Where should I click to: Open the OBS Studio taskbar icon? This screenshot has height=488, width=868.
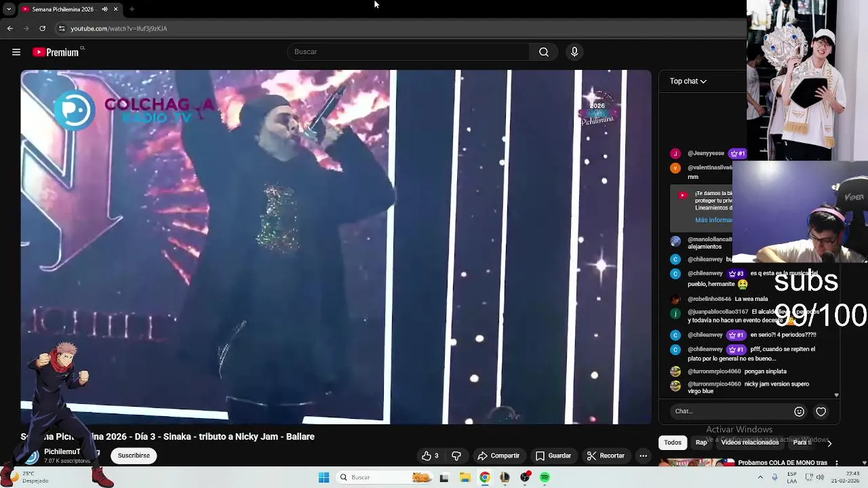[525, 478]
